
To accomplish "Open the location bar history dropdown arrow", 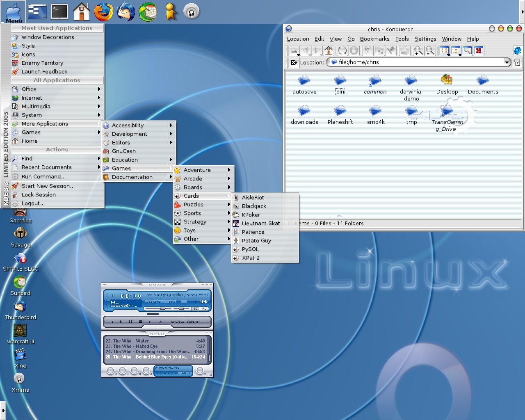I will (507, 62).
